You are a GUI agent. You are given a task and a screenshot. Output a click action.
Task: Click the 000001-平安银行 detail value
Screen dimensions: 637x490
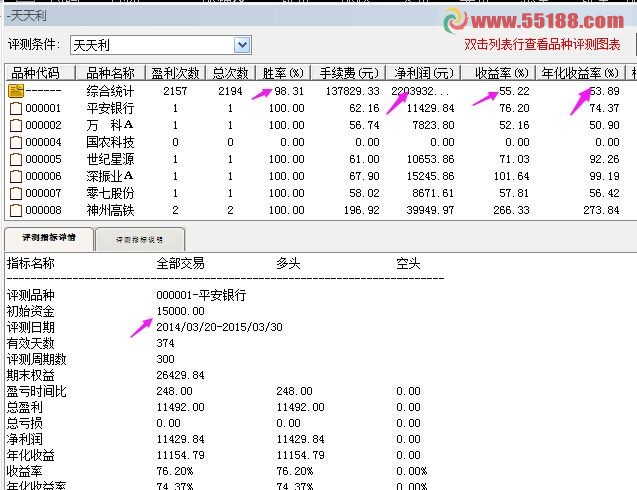(x=201, y=295)
